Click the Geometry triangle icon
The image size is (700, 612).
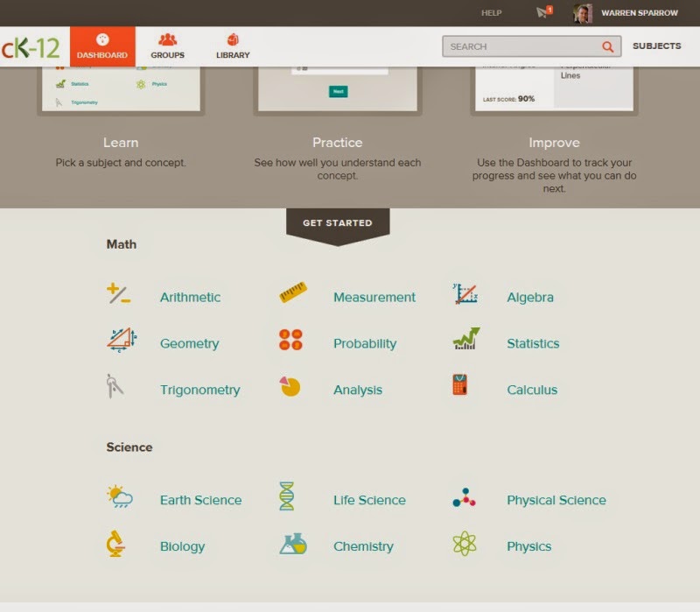pyautogui.click(x=122, y=340)
